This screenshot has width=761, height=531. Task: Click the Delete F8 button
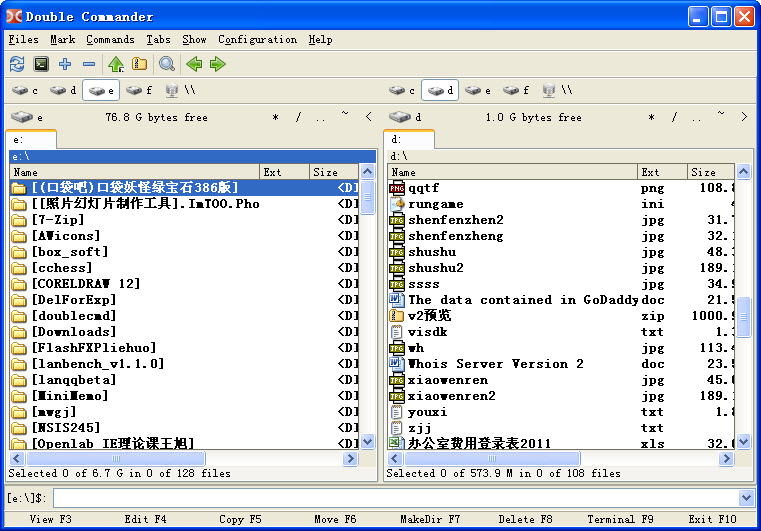point(525,520)
